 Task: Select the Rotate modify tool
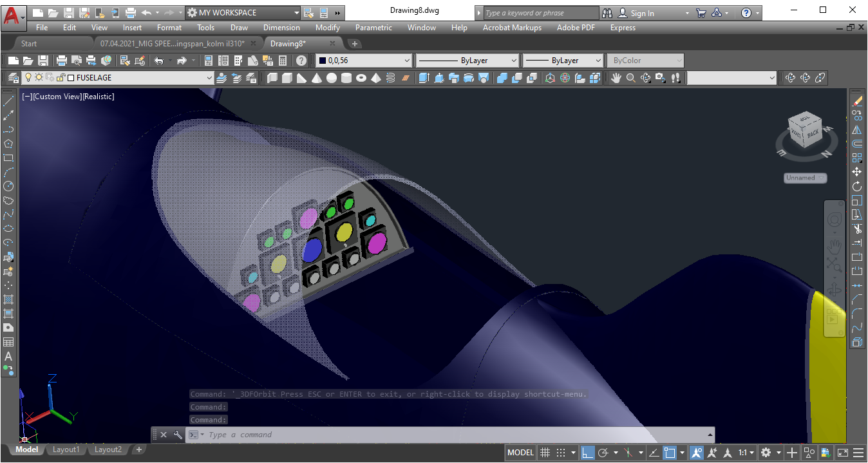click(x=857, y=186)
